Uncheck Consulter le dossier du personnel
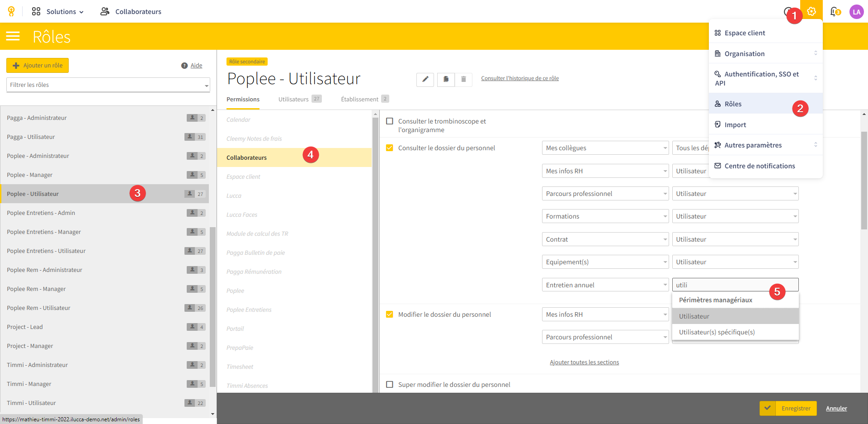Image resolution: width=868 pixels, height=424 pixels. click(x=390, y=148)
